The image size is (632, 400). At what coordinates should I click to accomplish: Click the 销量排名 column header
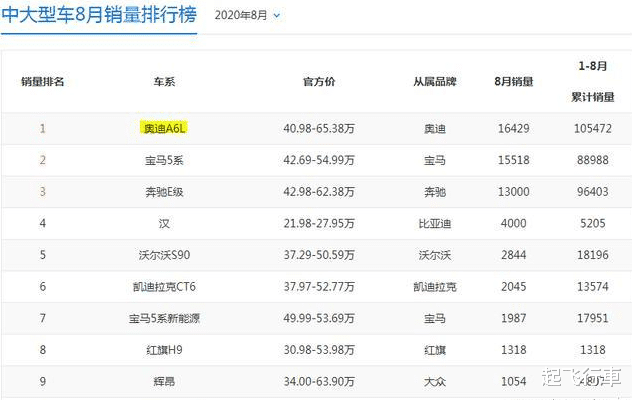pos(42,82)
